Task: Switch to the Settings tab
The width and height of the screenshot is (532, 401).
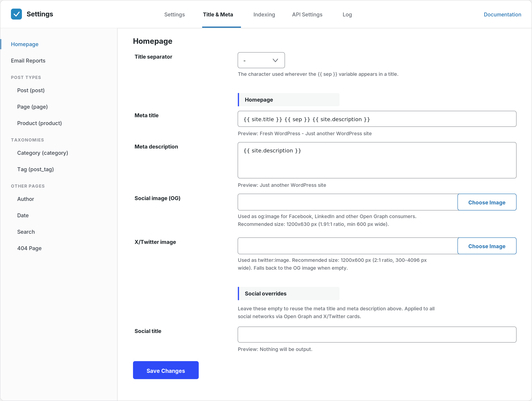Action: (x=174, y=14)
